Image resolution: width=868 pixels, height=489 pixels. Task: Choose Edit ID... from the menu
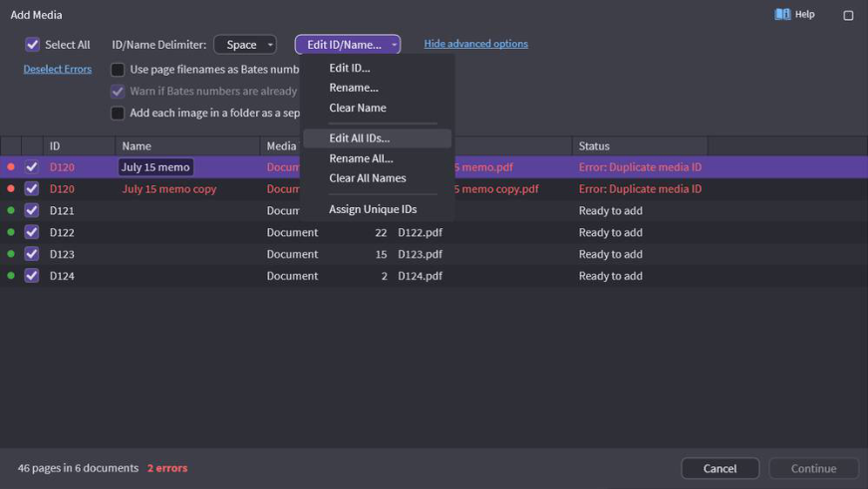pyautogui.click(x=350, y=68)
